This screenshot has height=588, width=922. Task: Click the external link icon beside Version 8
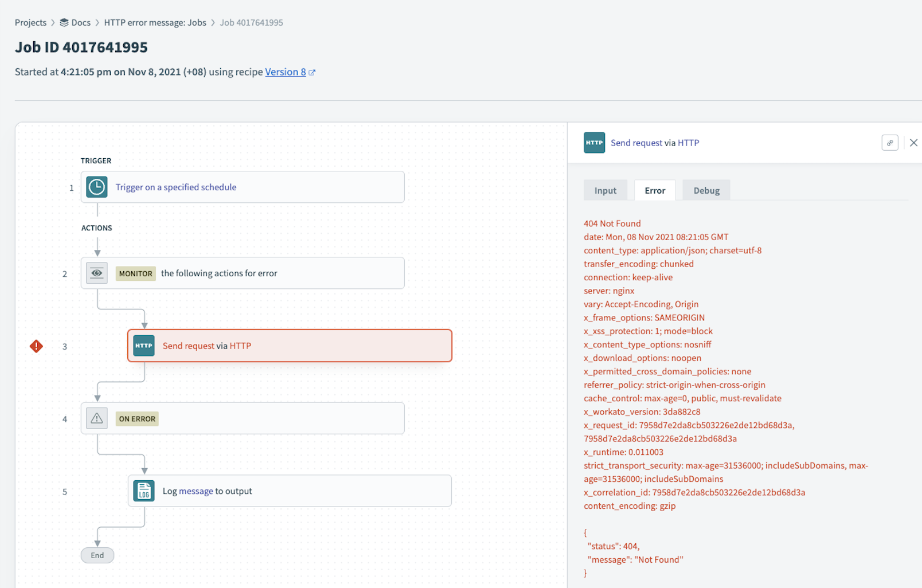tap(312, 72)
